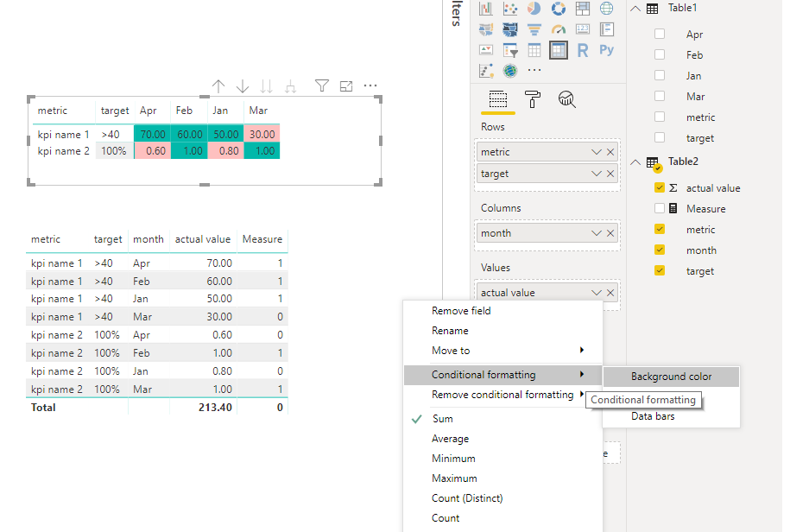Check the Mar field in Table1

coord(660,96)
